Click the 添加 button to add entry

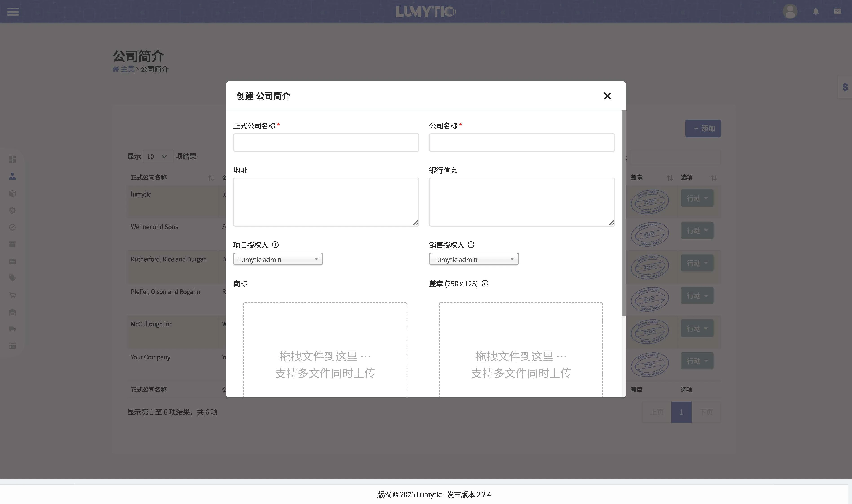click(703, 128)
